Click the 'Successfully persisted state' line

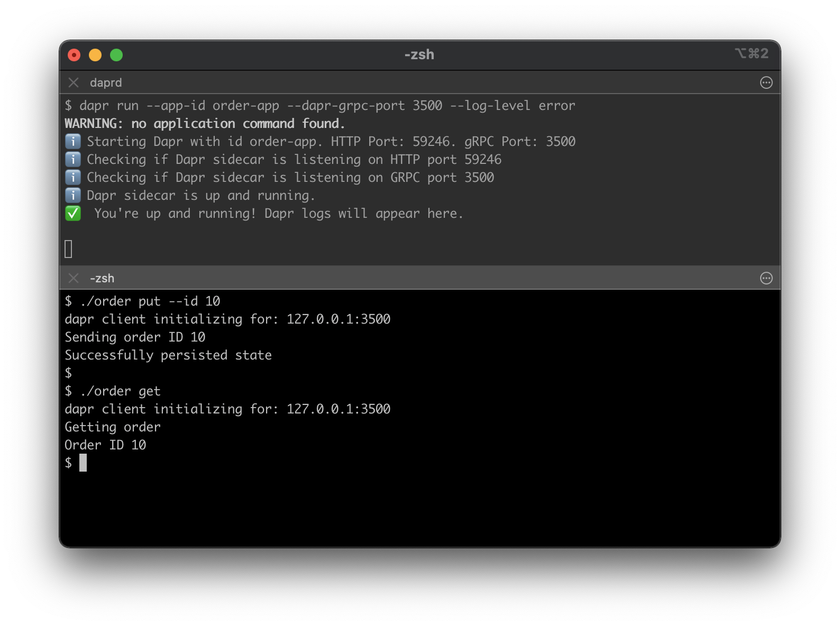coord(168,355)
